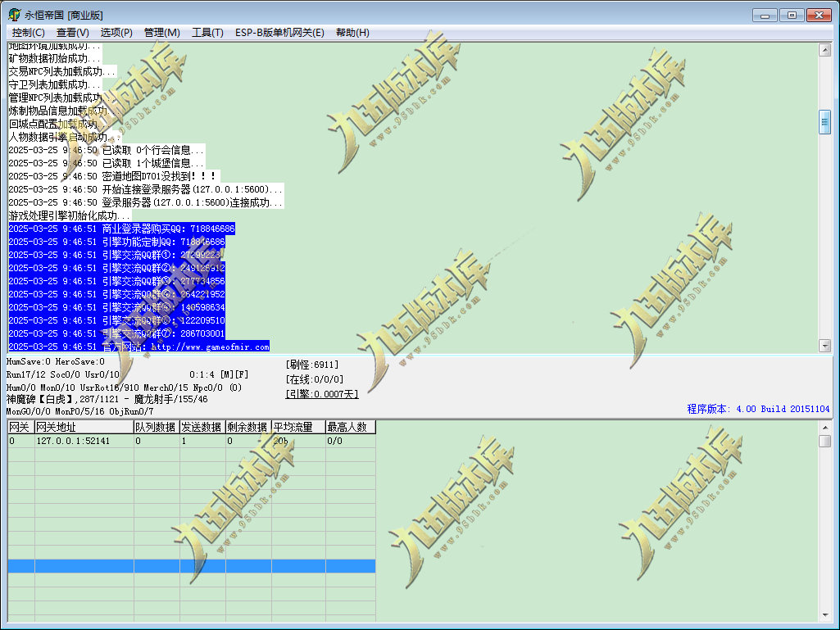This screenshot has width=840, height=630.
Task: Click the 神魔碑【白虎】 status line
Action: (107, 399)
